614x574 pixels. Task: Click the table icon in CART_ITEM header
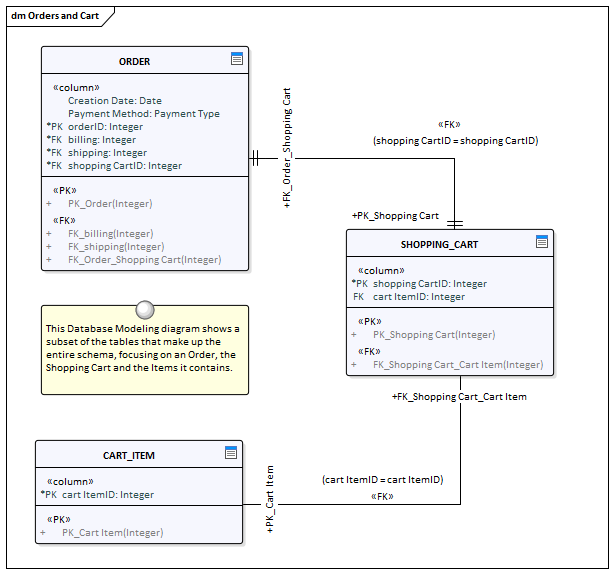click(x=231, y=453)
